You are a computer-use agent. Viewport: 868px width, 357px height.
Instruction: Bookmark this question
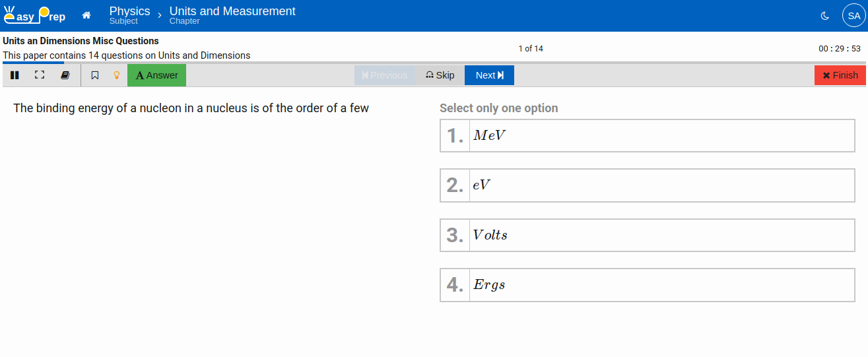tap(95, 75)
